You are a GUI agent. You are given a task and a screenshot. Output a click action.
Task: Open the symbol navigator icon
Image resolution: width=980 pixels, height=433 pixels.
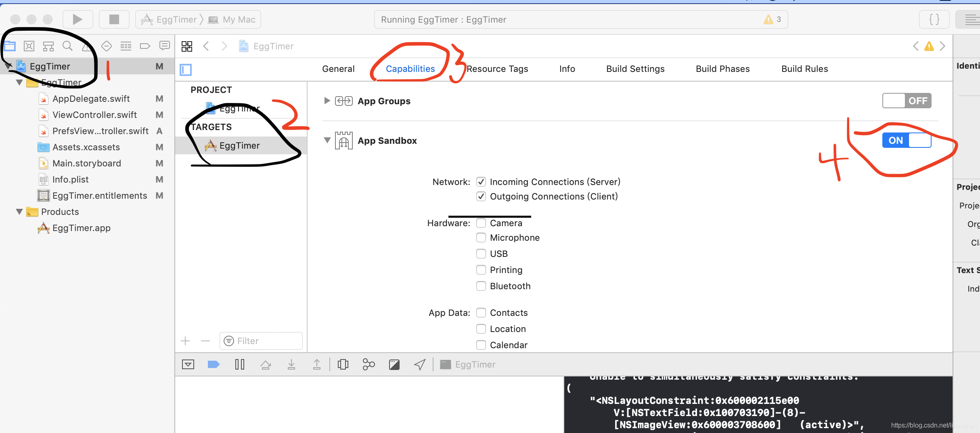pyautogui.click(x=48, y=46)
